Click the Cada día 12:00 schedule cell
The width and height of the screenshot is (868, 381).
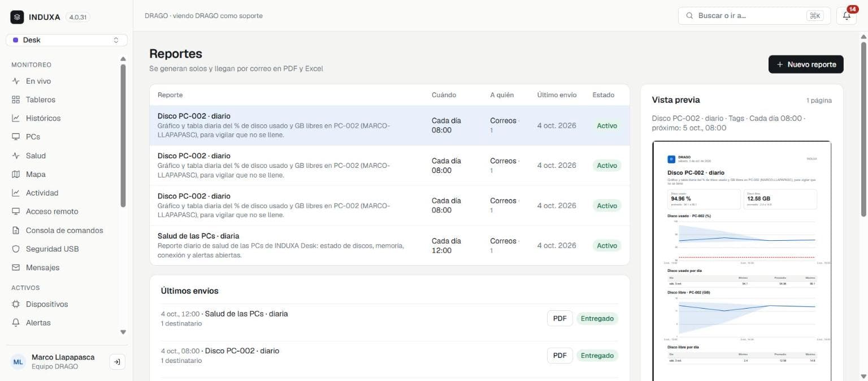pos(446,245)
